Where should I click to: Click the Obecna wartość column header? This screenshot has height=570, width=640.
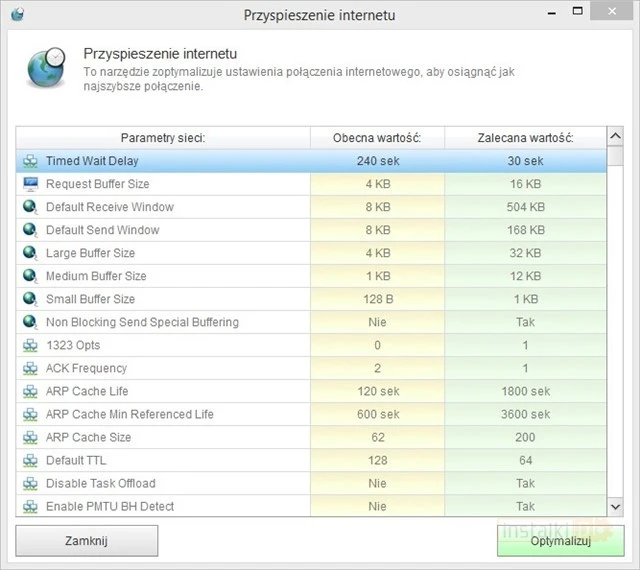[376, 137]
